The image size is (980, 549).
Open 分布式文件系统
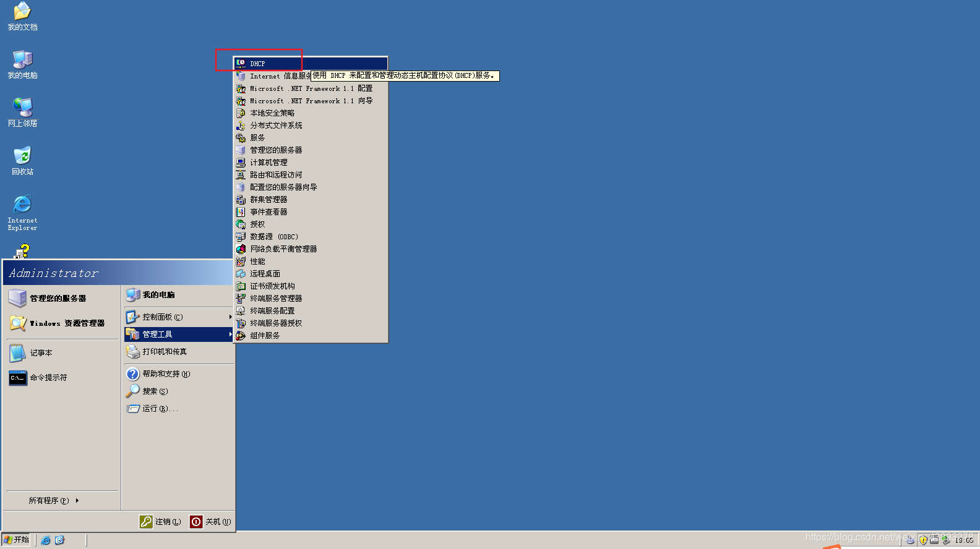(x=311, y=126)
